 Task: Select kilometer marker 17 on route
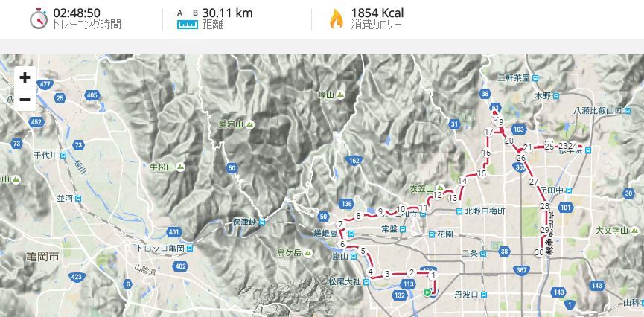488,132
